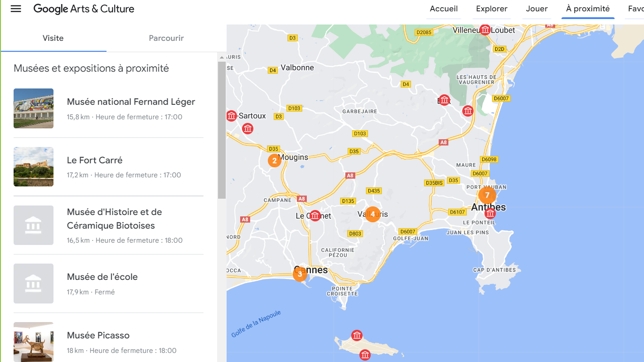The width and height of the screenshot is (644, 362).
Task: Click the Musée Picasso thumbnail
Action: [34, 342]
